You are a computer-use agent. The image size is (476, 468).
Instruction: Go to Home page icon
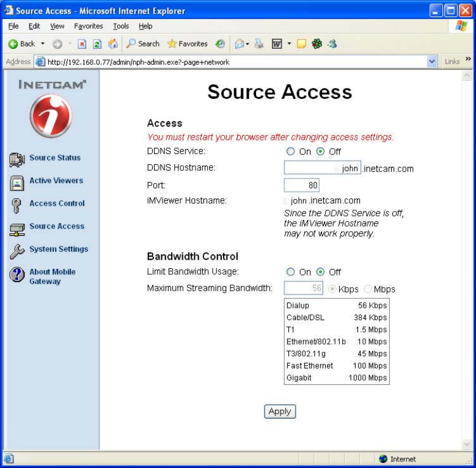click(x=113, y=44)
